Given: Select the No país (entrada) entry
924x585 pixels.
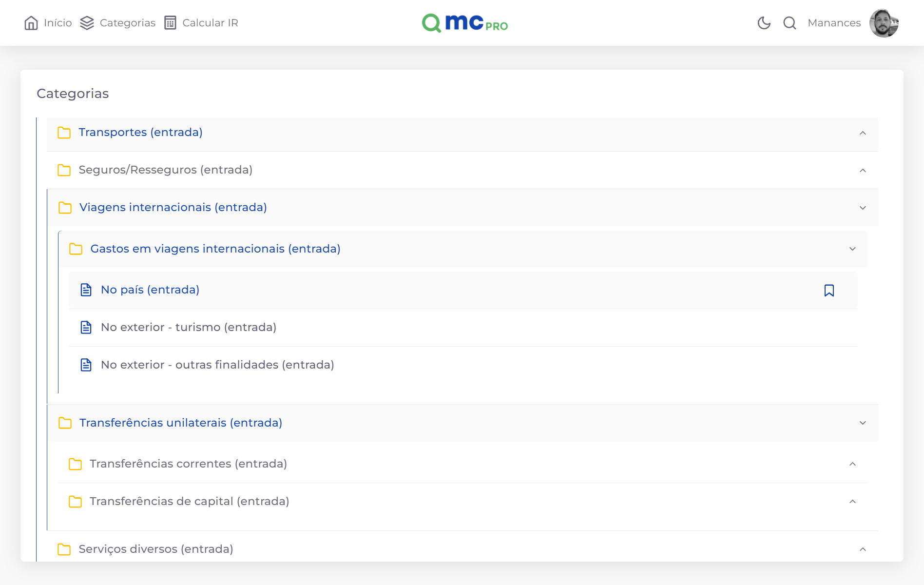Looking at the screenshot, I should point(150,290).
